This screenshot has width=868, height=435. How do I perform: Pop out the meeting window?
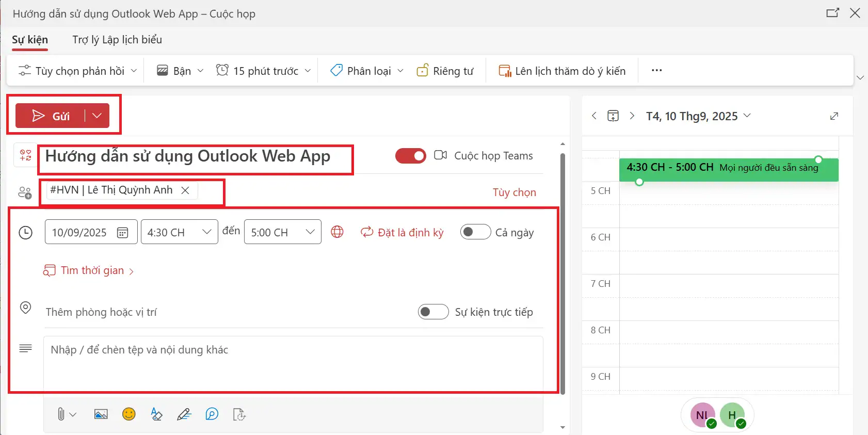832,13
